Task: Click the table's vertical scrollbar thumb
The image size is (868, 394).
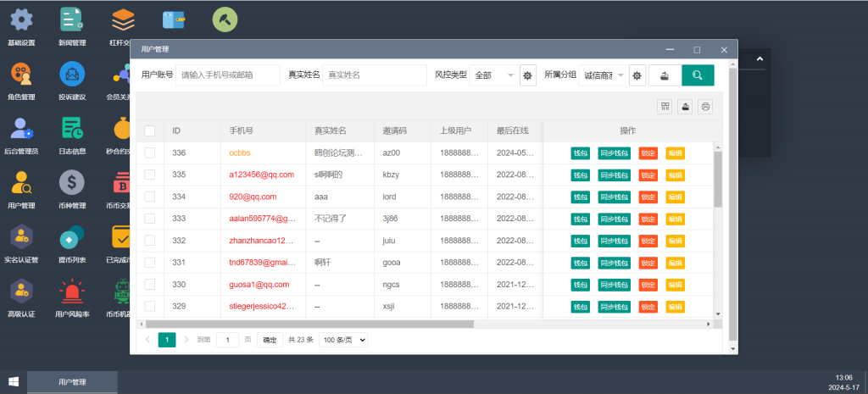Action: coord(718,178)
